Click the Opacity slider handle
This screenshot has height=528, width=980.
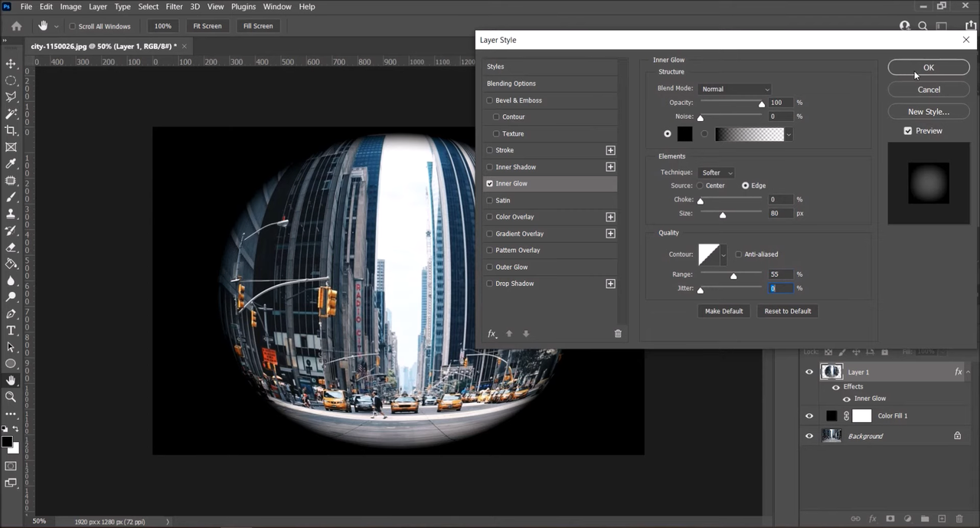(761, 104)
